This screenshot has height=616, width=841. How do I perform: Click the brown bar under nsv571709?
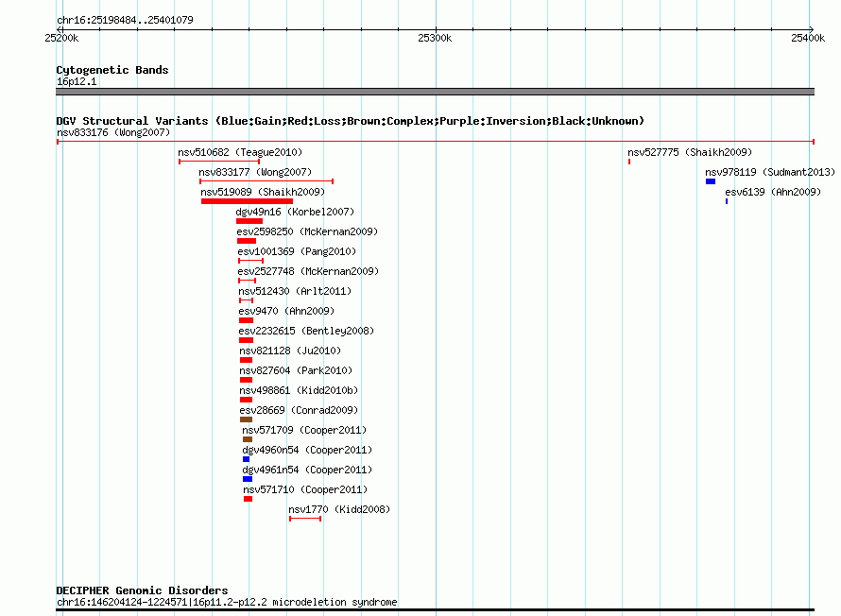coord(248,439)
